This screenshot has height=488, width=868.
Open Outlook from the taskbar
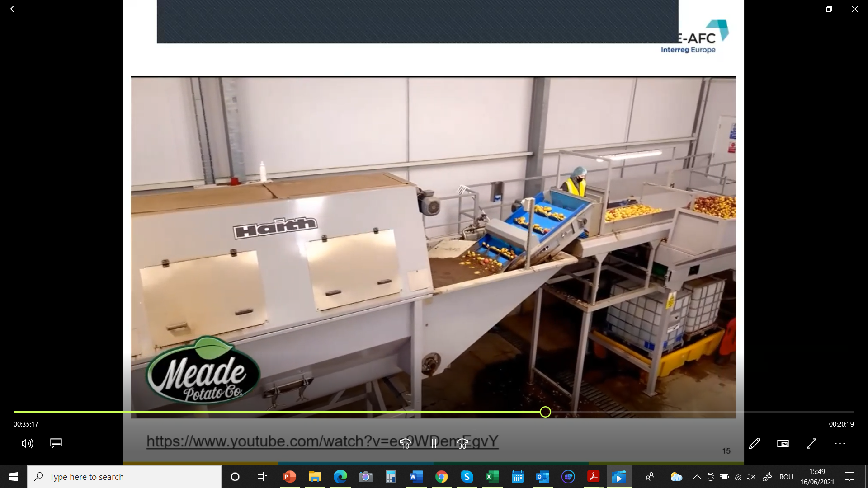[x=543, y=477]
